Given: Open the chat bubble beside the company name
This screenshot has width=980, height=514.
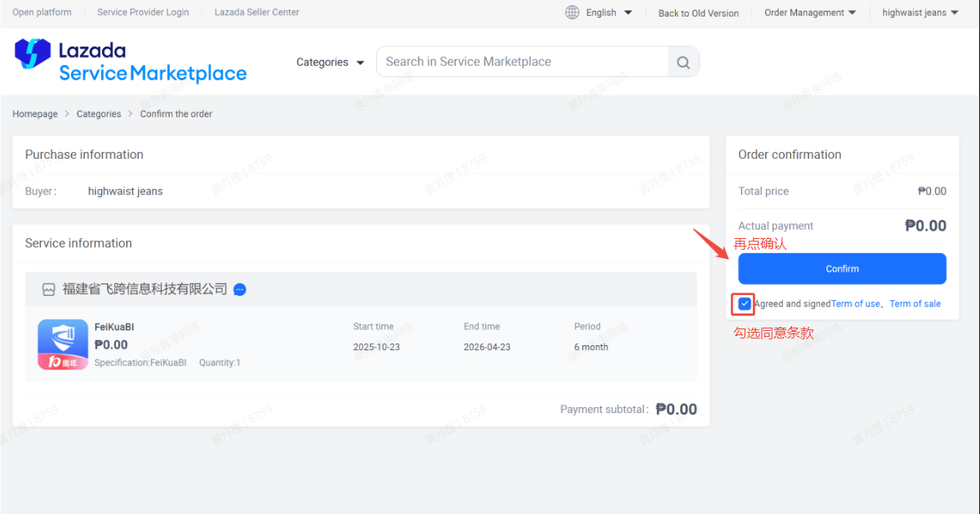Looking at the screenshot, I should [x=240, y=289].
